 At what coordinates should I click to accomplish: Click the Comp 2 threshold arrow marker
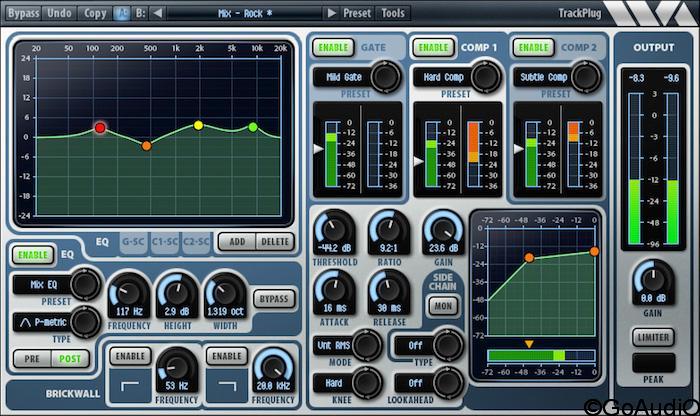[518, 149]
